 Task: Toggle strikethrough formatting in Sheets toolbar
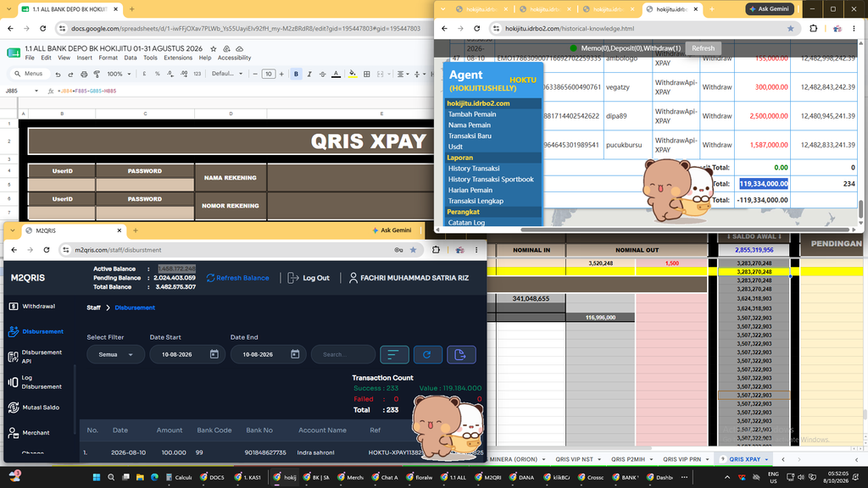[x=323, y=75]
